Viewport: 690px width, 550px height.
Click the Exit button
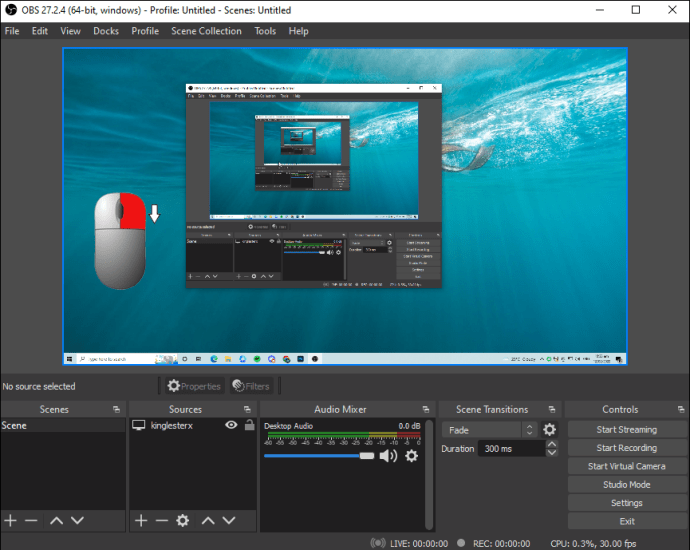point(627,521)
